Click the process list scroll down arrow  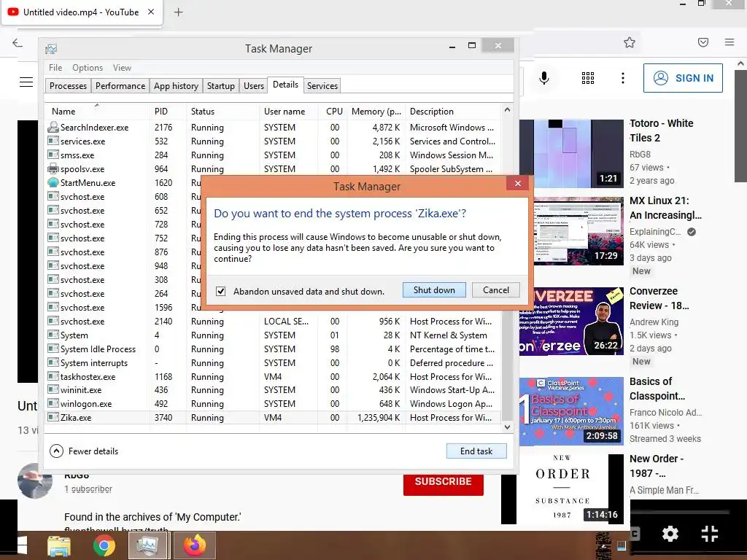[508, 427]
